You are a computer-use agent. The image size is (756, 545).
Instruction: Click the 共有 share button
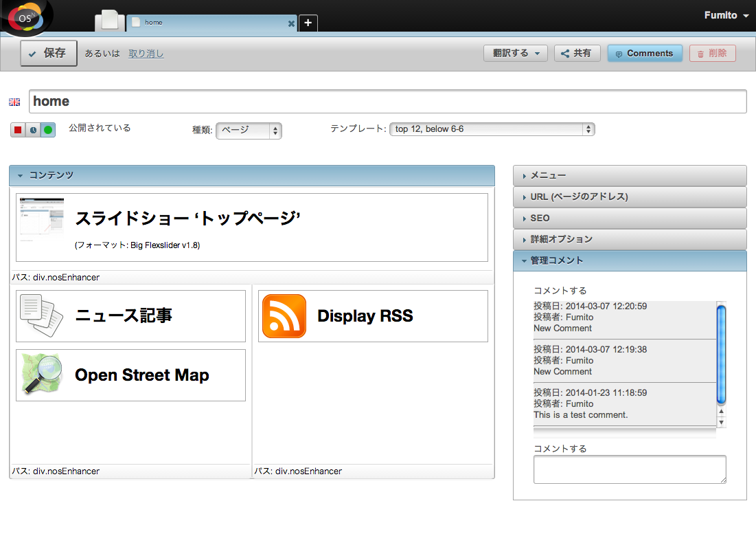point(577,53)
